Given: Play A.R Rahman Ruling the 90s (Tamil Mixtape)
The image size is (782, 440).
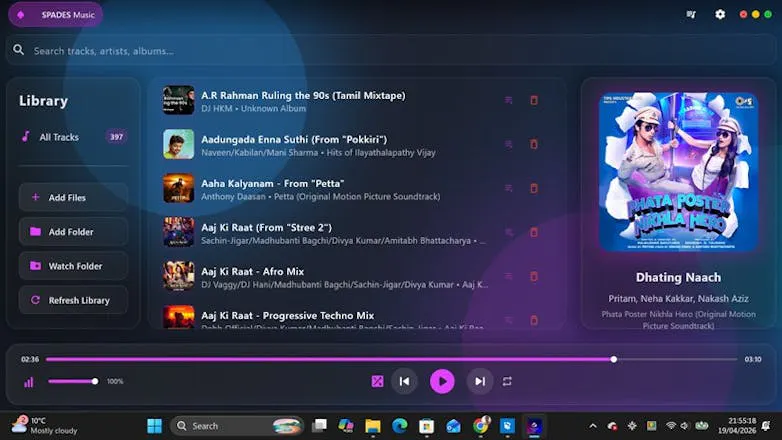Looking at the screenshot, I should coord(303,95).
